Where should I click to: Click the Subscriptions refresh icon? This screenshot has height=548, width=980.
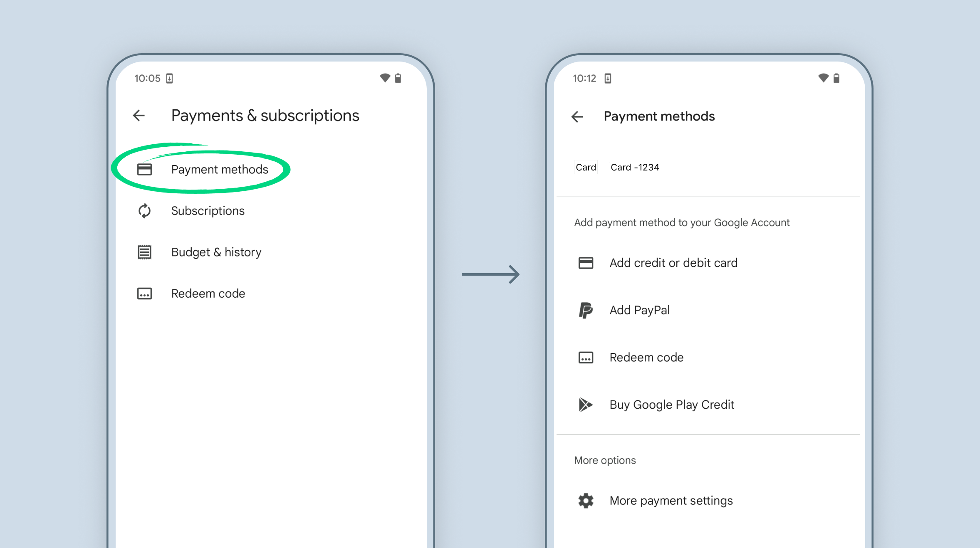144,211
